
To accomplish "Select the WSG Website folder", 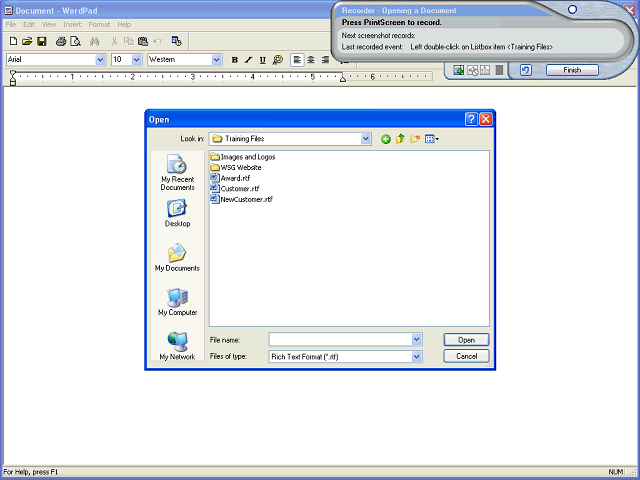I will pyautogui.click(x=236, y=167).
